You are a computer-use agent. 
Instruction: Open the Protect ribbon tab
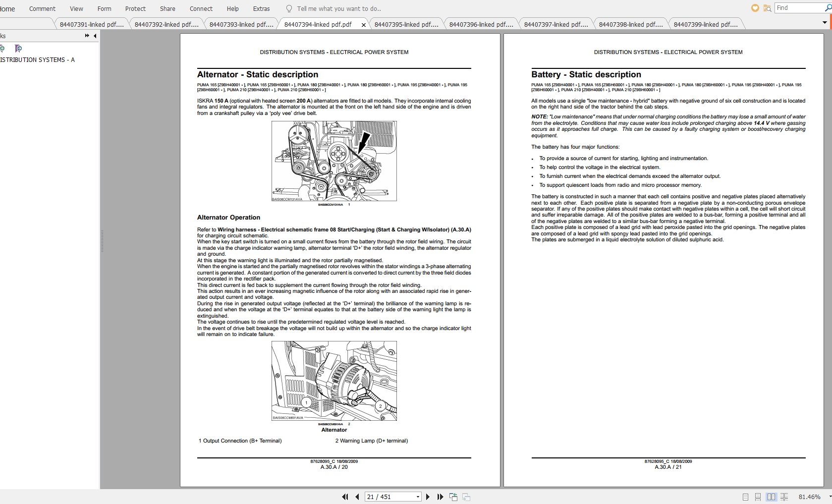[x=135, y=9]
